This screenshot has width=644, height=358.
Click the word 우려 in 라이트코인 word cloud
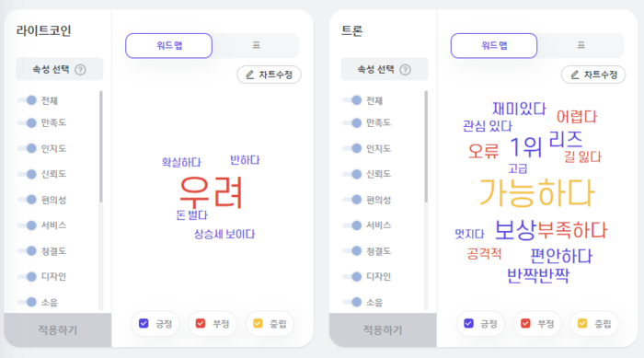[x=212, y=192]
